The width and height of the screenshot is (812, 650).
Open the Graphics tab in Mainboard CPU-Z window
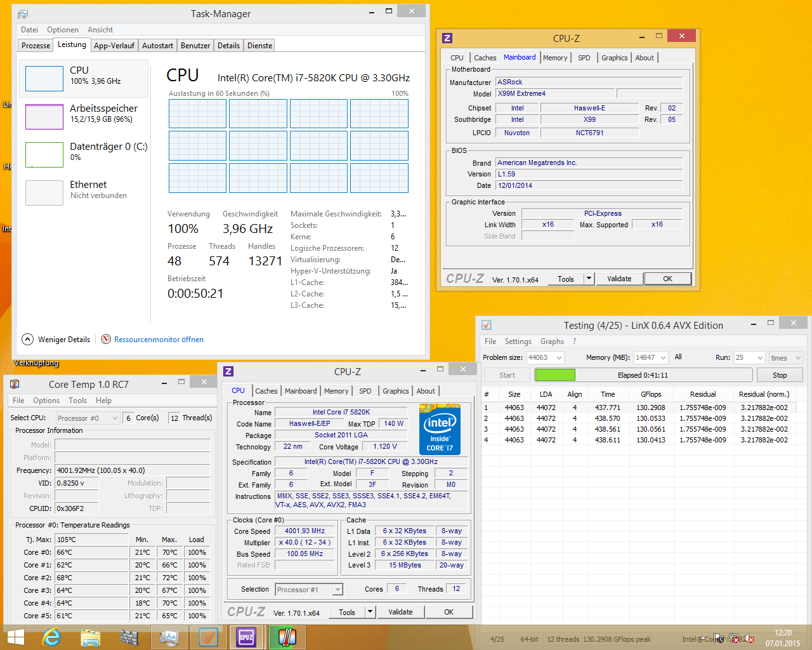click(615, 58)
